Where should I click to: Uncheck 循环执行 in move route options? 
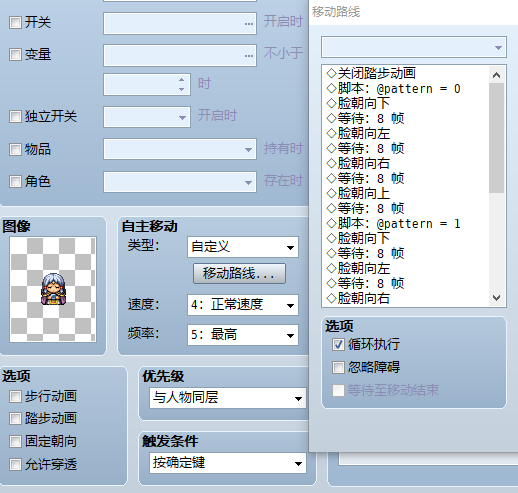click(338, 344)
